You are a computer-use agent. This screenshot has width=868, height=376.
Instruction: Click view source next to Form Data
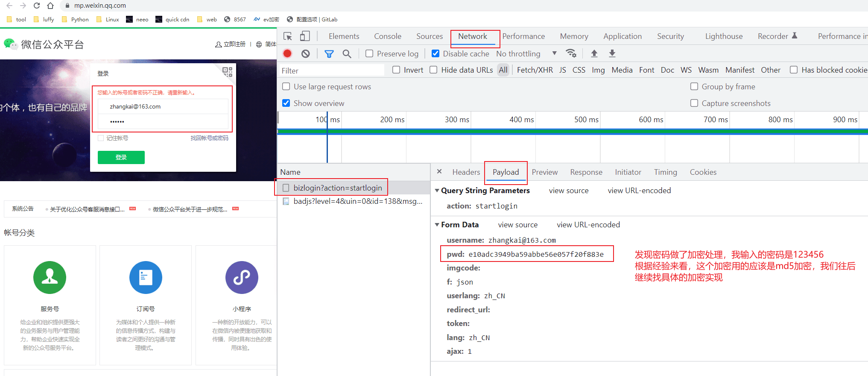point(517,225)
